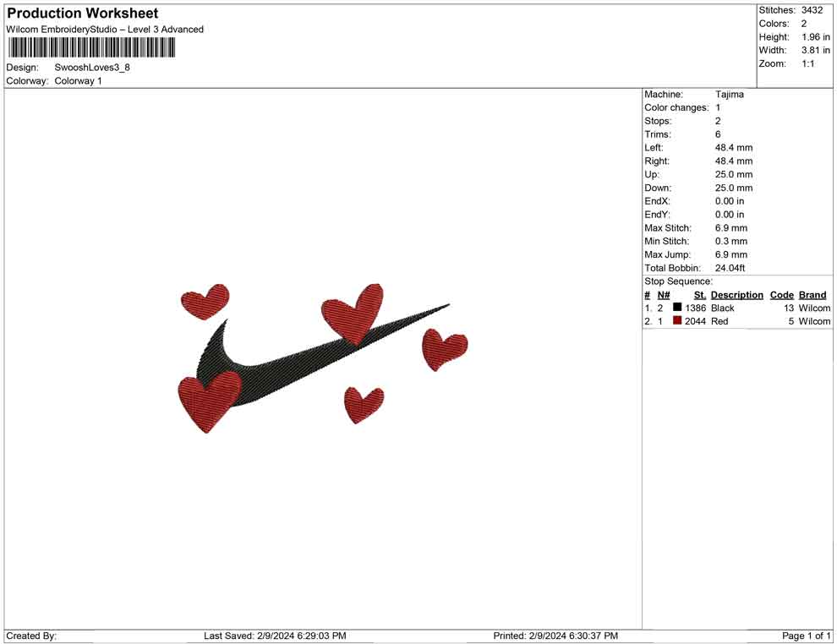Click the Height value '1.96 in'
Screen dimensions: 837x644
tap(816, 37)
